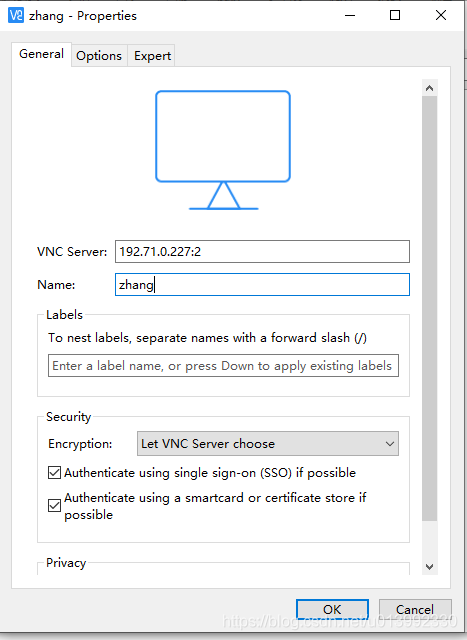Confirm with the OK button
This screenshot has width=467, height=640.
(332, 609)
